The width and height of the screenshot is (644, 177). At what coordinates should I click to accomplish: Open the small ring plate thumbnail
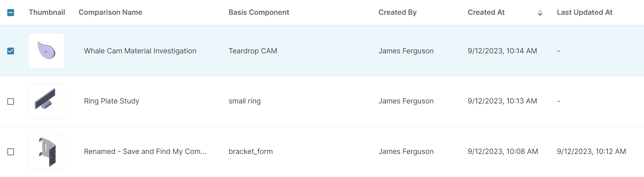tap(47, 101)
